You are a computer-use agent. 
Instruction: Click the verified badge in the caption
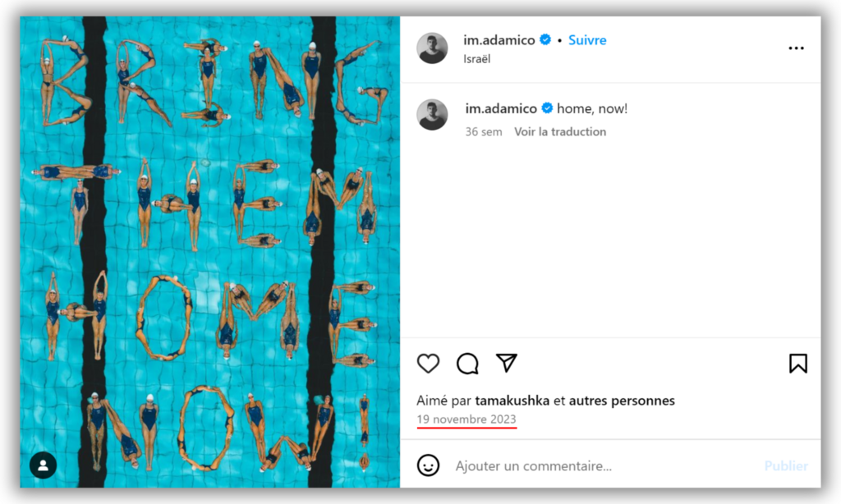coord(547,108)
